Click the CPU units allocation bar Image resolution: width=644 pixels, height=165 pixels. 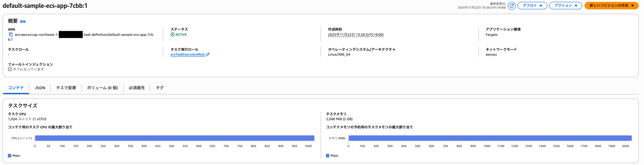175,138
